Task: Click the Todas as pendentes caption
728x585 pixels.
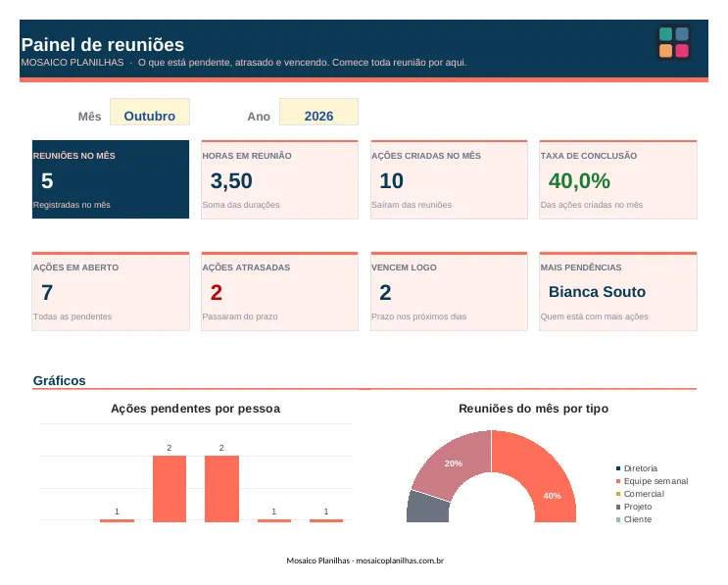Action: pos(73,317)
